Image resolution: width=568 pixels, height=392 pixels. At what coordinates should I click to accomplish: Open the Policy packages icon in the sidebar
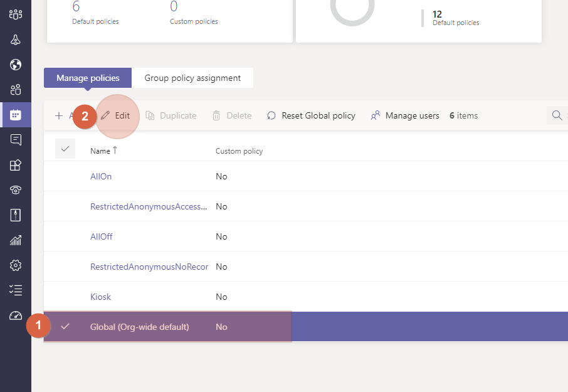[16, 215]
